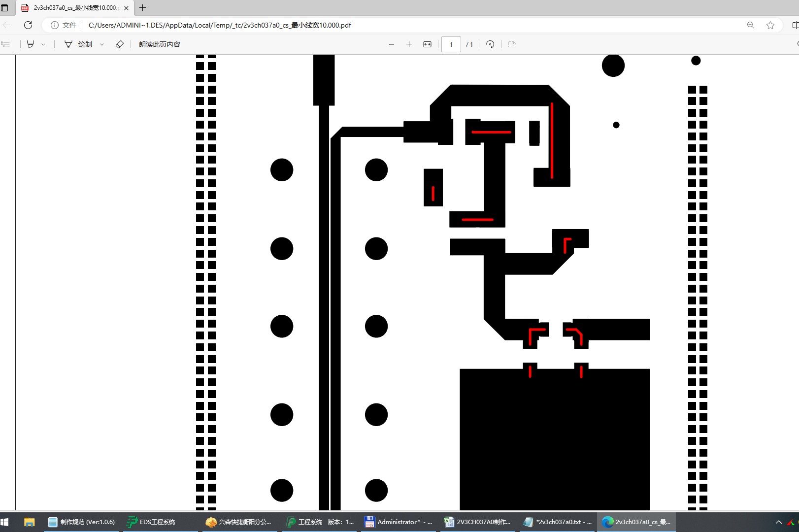Select the eraser tool
This screenshot has width=799, height=532.
click(120, 44)
